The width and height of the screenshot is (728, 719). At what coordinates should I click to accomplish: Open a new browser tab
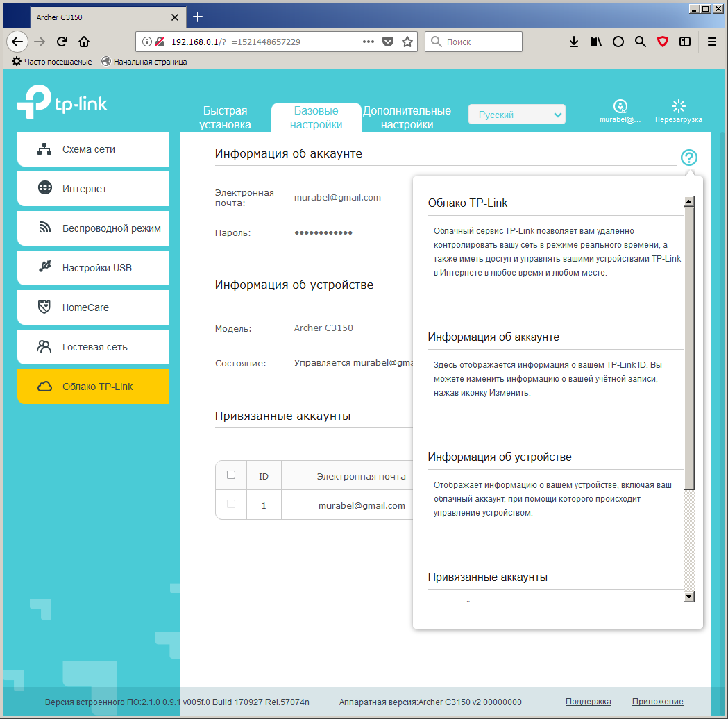tap(198, 17)
